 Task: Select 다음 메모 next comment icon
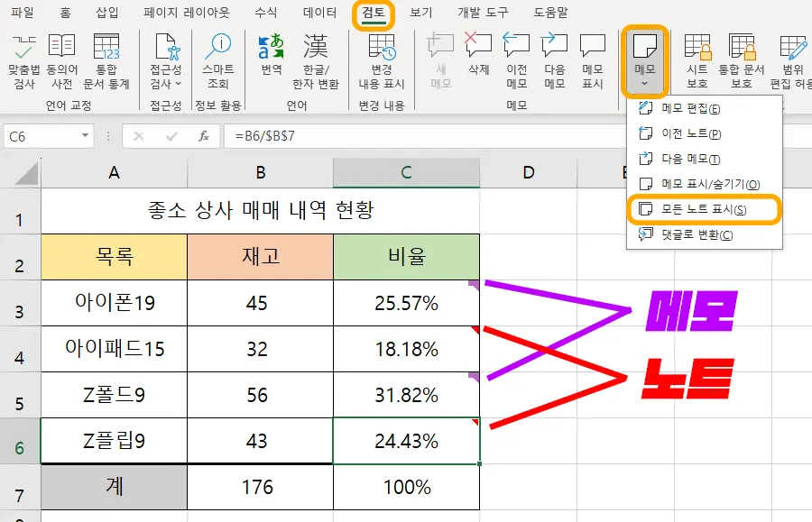(x=553, y=54)
